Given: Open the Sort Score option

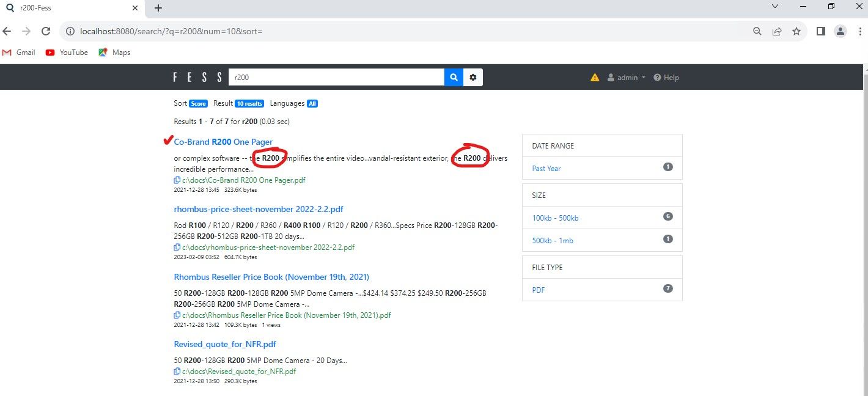Looking at the screenshot, I should pyautogui.click(x=198, y=104).
